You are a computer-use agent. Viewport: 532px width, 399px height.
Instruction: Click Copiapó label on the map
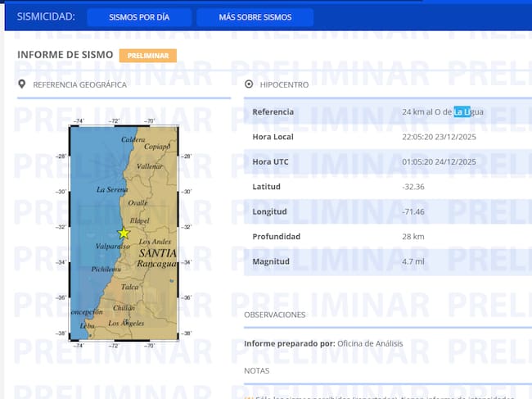tap(157, 147)
